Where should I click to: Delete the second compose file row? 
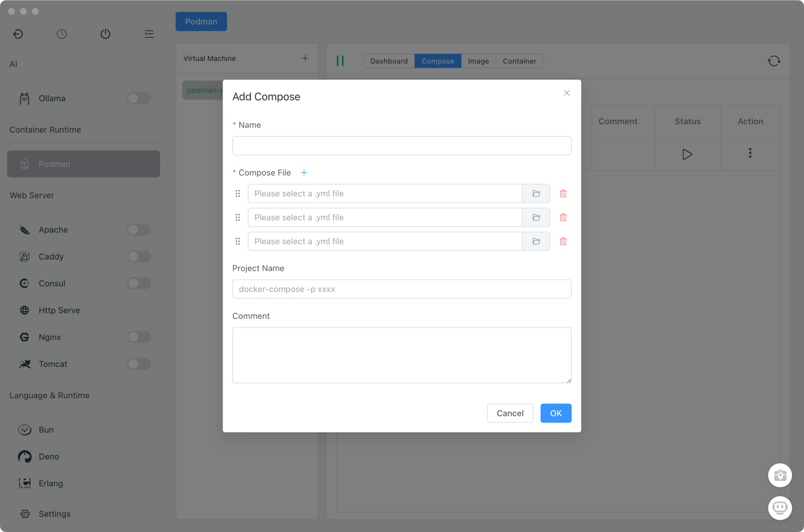(x=563, y=218)
